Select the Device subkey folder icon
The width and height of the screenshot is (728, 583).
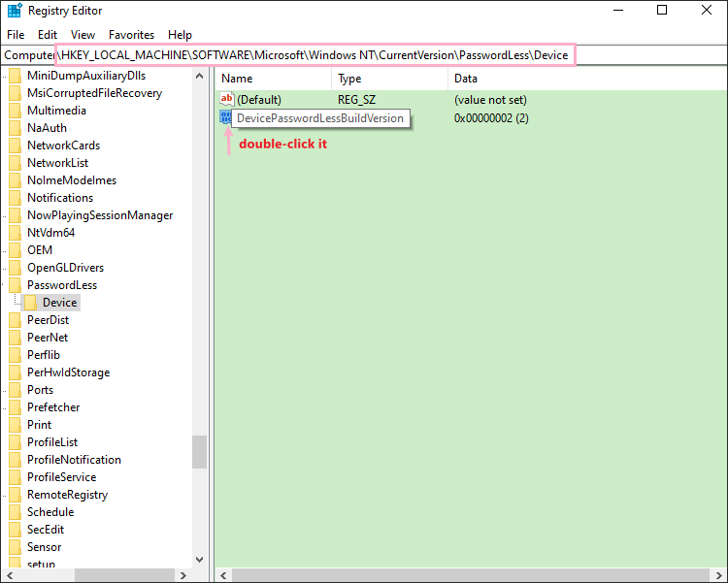point(30,303)
